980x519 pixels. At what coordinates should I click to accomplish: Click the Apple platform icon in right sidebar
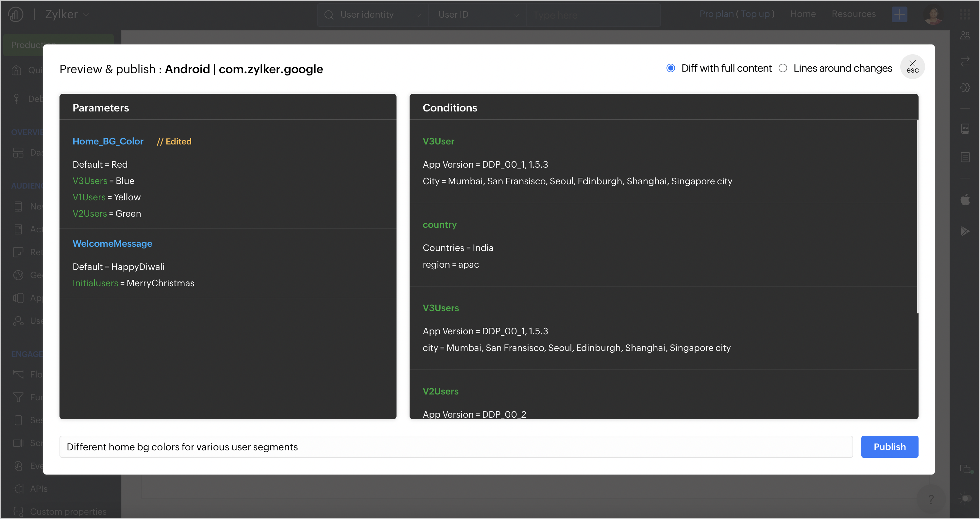pyautogui.click(x=965, y=199)
